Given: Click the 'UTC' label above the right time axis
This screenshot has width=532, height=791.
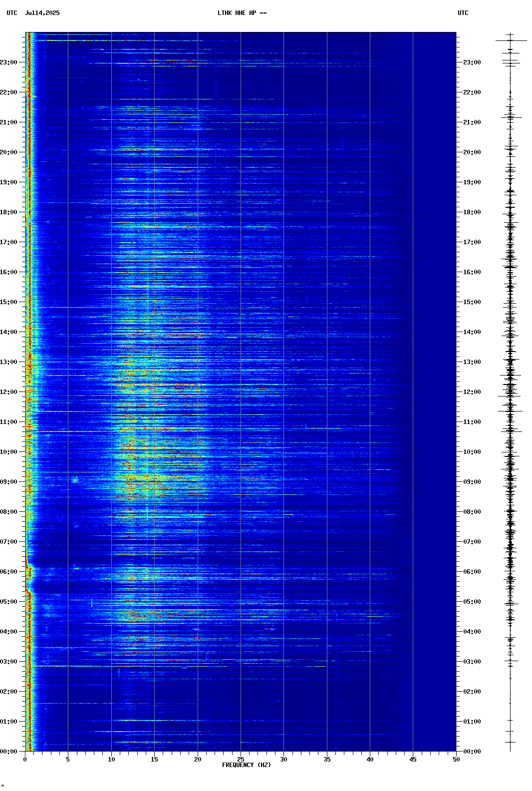Looking at the screenshot, I should click(x=463, y=13).
